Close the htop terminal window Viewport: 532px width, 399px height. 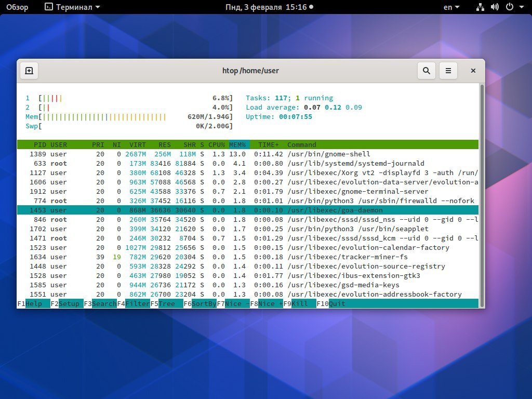473,71
